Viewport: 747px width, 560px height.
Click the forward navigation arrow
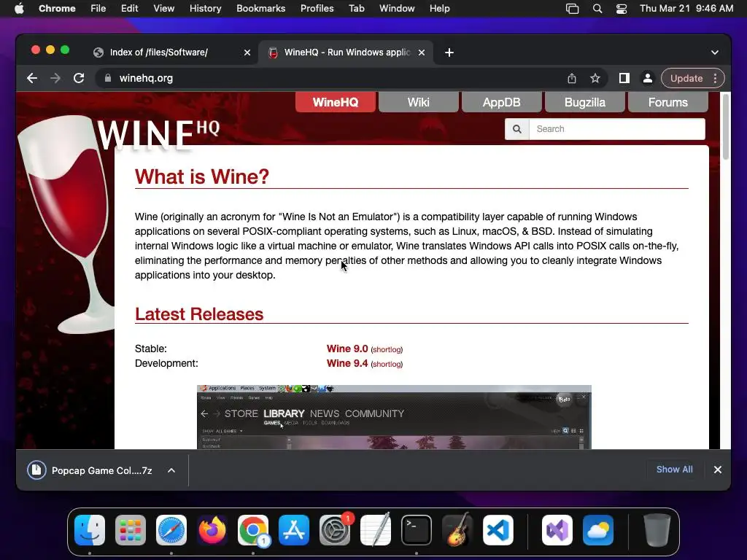(55, 78)
